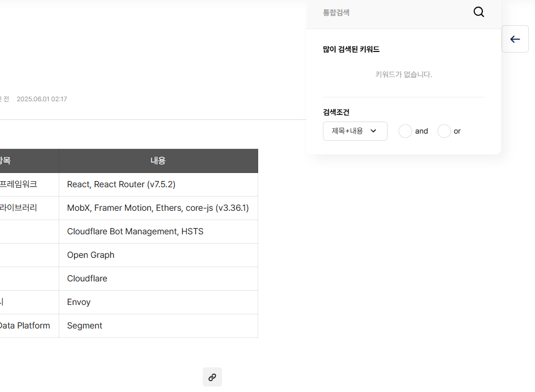The image size is (535, 392).
Task: Click the 'Segment' table cell
Action: click(158, 326)
